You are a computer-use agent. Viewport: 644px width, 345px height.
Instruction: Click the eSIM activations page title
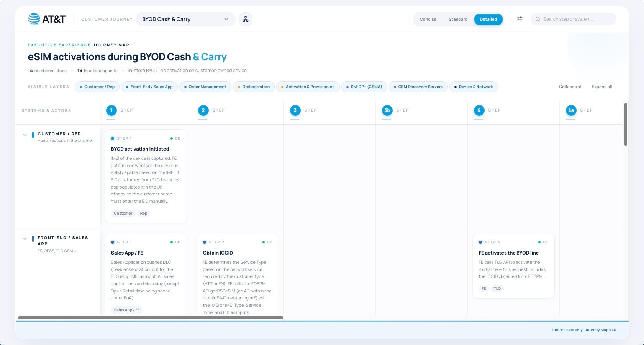coord(127,57)
